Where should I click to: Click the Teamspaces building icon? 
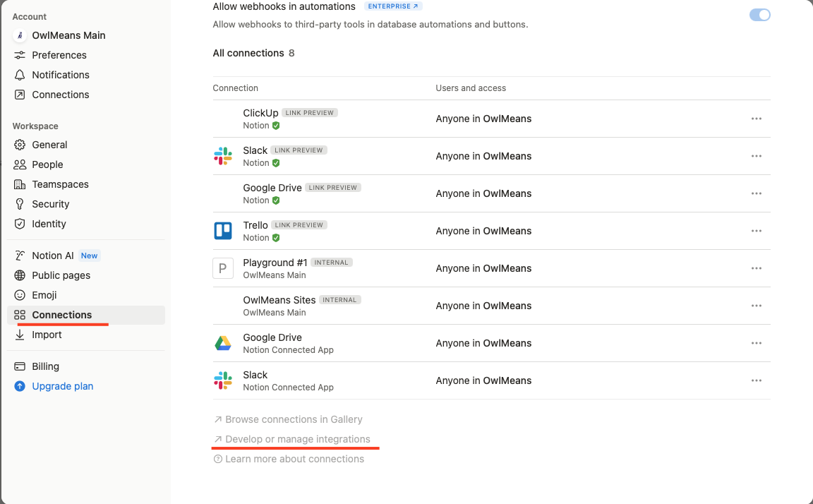(20, 184)
